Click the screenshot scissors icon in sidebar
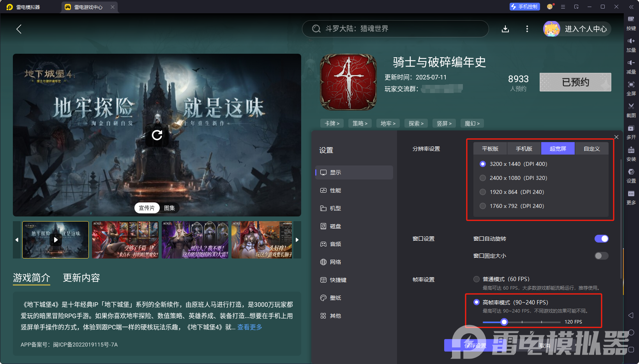Screen dimensions: 639x364 click(x=631, y=106)
